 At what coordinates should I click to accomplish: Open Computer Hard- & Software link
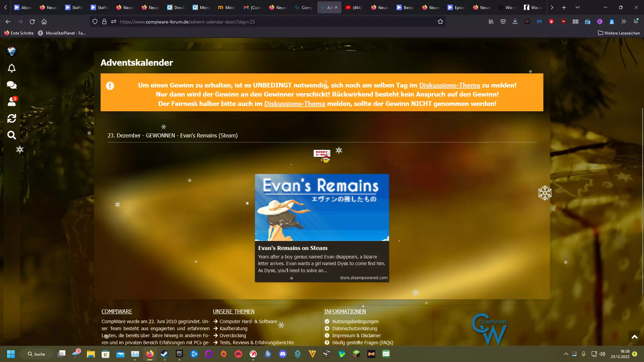pyautogui.click(x=248, y=321)
